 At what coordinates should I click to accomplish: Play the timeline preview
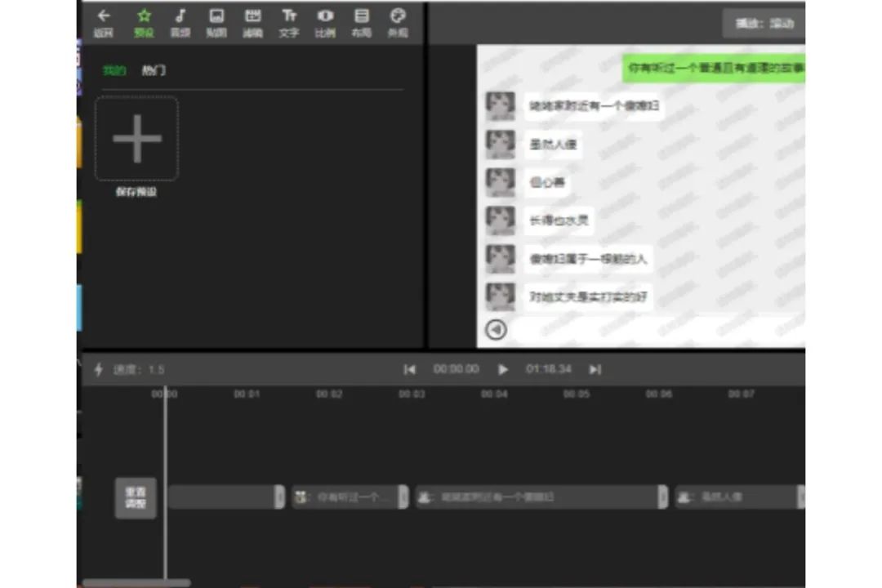tap(503, 370)
